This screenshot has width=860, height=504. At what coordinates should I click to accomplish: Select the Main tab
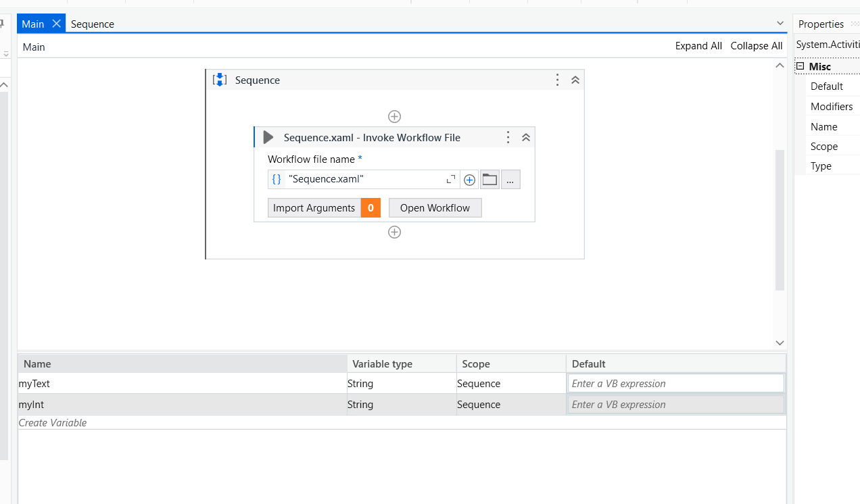32,23
